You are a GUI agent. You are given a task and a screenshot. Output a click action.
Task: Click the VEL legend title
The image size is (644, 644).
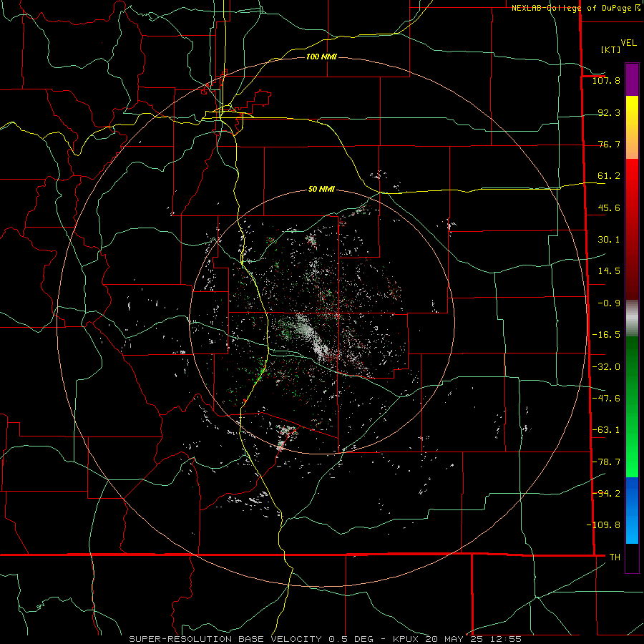click(628, 43)
